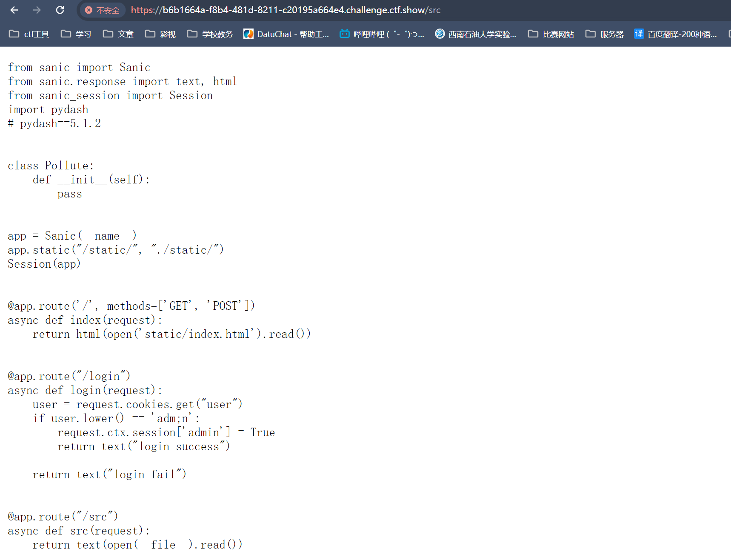Click the line 'return text(open(__file__).read())'
Viewport: 731px width, 560px height.
138,545
